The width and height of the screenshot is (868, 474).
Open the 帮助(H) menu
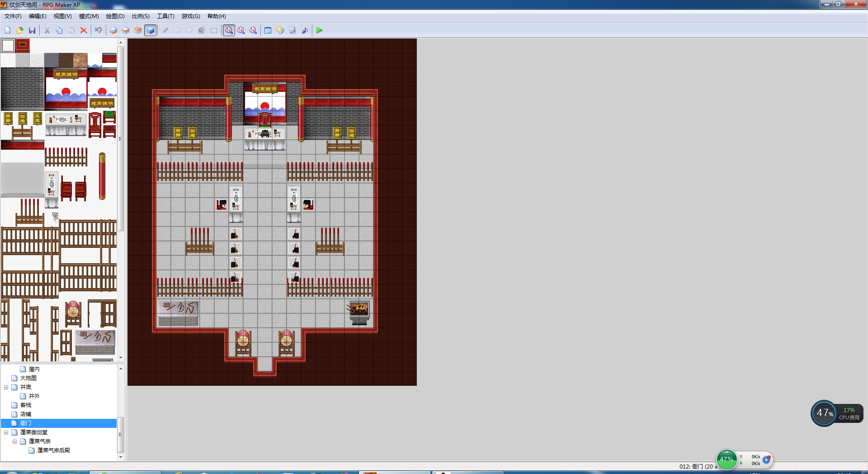[x=217, y=16]
